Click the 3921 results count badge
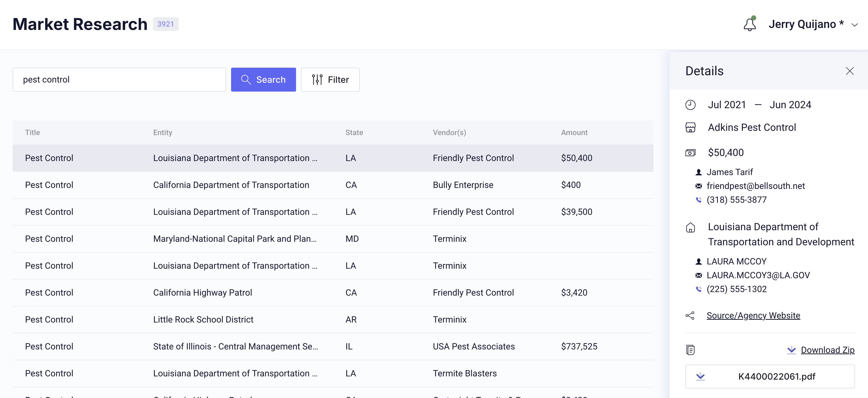Viewport: 868px width, 398px height. point(165,24)
